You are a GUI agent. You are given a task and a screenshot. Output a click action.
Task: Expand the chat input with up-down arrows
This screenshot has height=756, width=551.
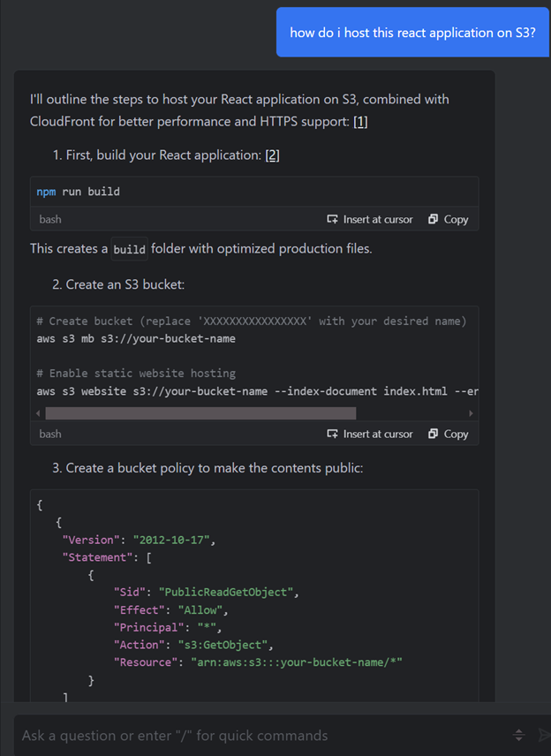pos(519,735)
